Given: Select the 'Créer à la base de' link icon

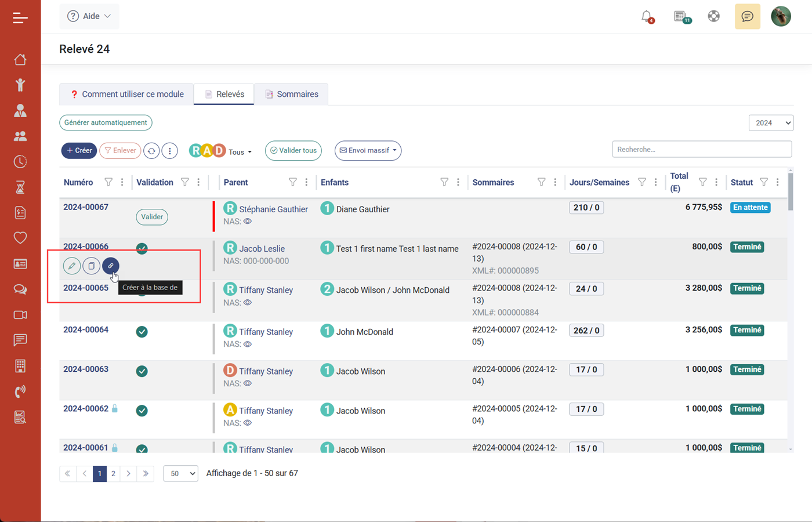Looking at the screenshot, I should pyautogui.click(x=110, y=266).
